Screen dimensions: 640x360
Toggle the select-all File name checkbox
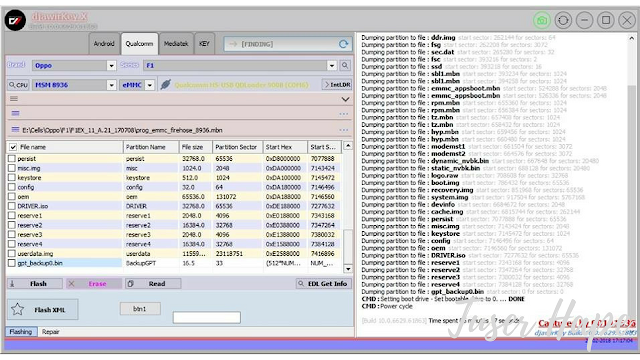click(13, 147)
